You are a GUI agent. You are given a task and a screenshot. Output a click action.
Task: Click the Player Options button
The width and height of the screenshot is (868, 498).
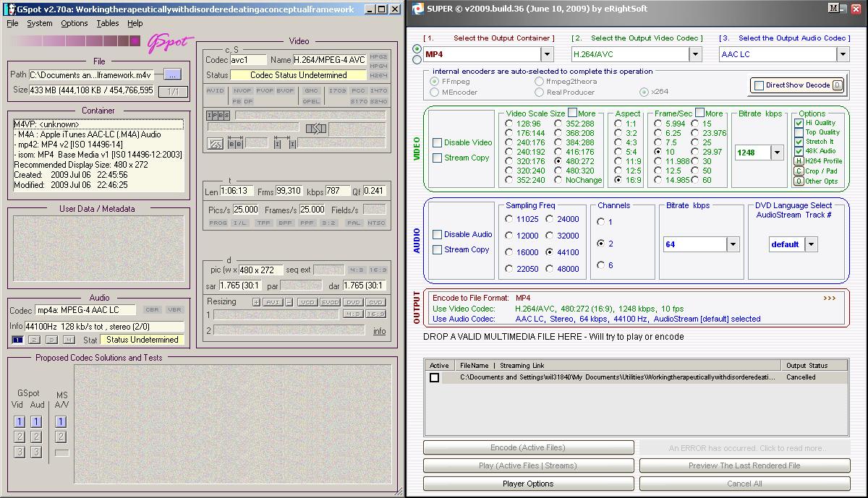[x=528, y=484]
